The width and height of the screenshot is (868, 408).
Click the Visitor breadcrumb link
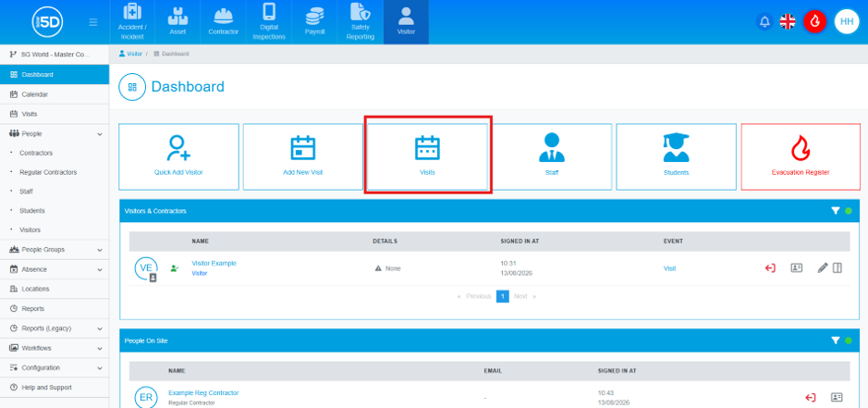130,54
